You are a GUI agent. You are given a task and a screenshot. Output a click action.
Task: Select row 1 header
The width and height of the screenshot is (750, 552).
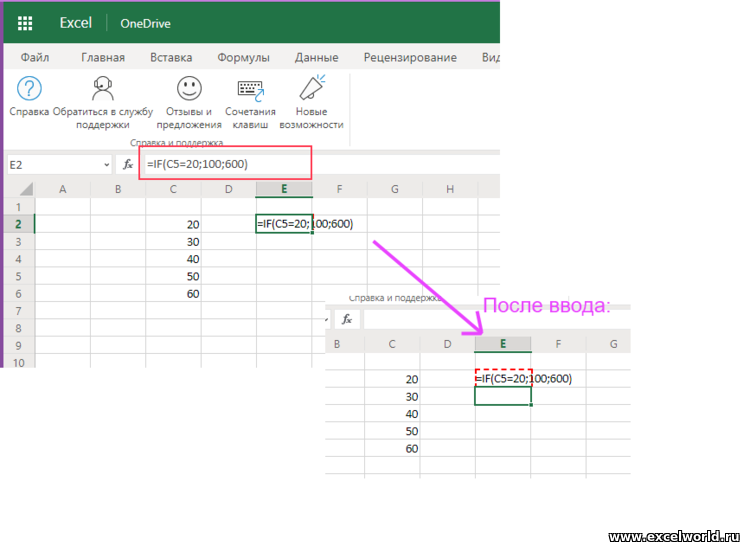19,207
